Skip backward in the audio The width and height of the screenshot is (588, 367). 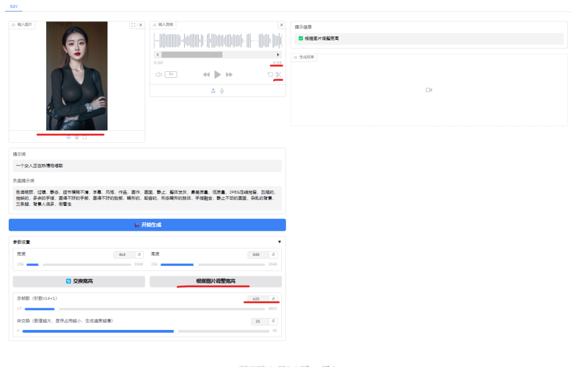tap(206, 75)
